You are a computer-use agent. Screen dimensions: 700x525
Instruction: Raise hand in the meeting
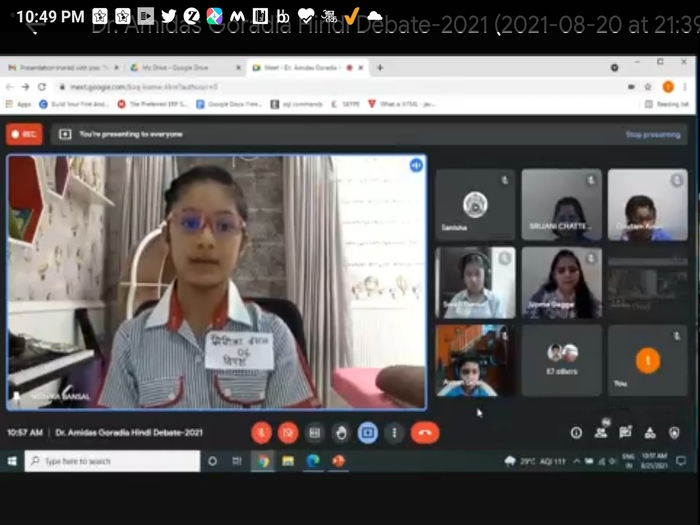(342, 433)
